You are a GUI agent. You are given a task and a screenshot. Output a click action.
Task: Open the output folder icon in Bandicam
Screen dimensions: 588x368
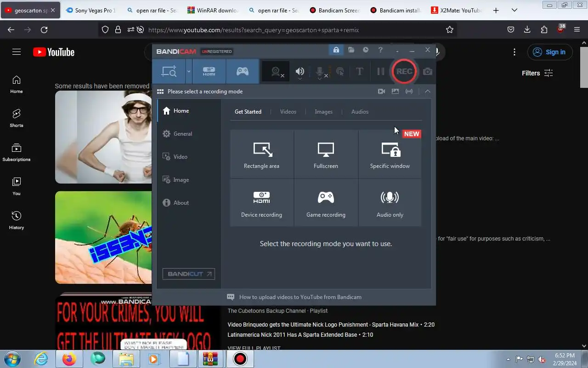(351, 50)
